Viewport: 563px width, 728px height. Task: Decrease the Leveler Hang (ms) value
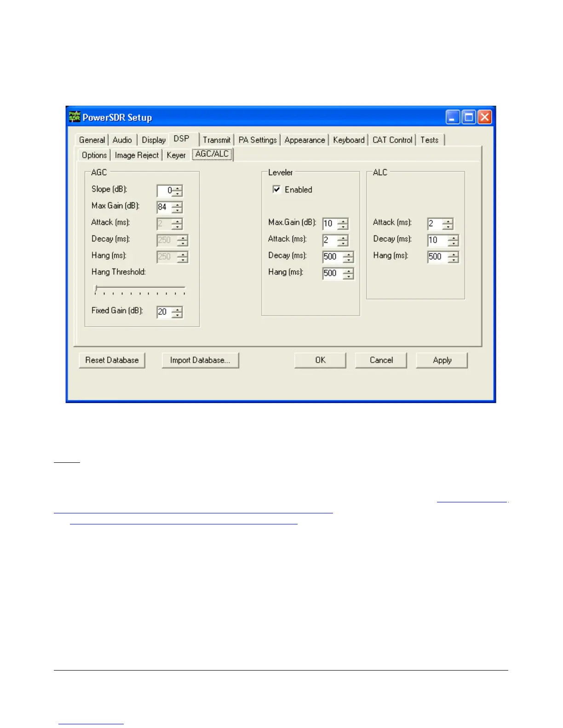click(x=349, y=276)
